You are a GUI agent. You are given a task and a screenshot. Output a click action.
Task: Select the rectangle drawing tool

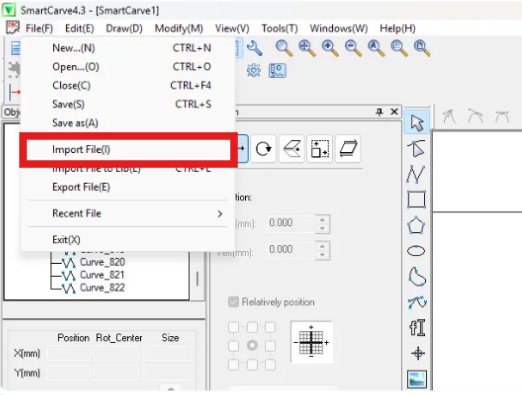tap(416, 200)
